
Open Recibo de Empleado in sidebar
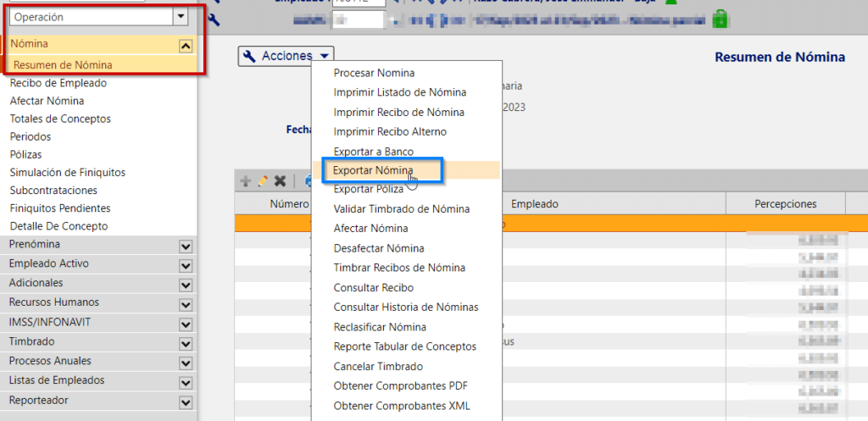(x=58, y=83)
